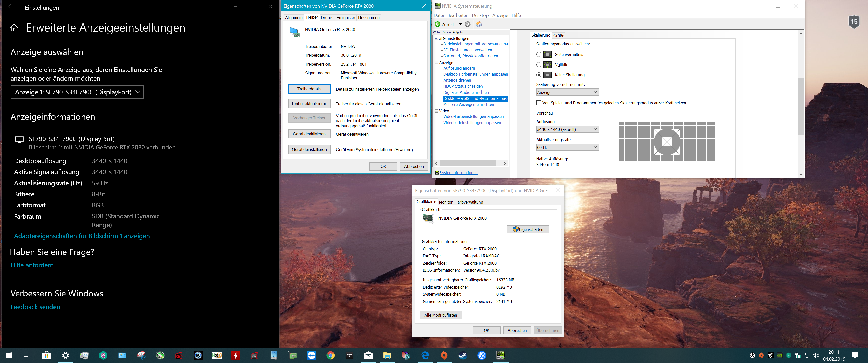Image resolution: width=868 pixels, height=363 pixels.
Task: Collapse the 3D-Einstellungen tree node
Action: pyautogui.click(x=436, y=38)
